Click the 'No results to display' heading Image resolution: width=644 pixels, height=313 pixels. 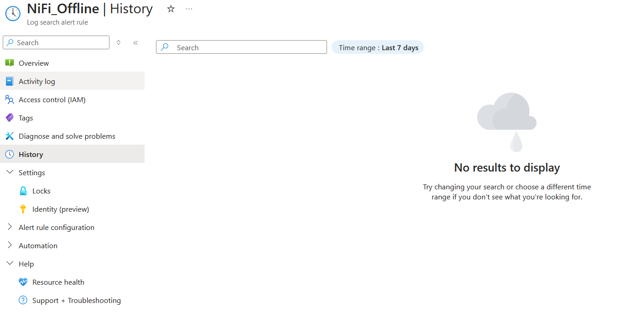point(507,167)
